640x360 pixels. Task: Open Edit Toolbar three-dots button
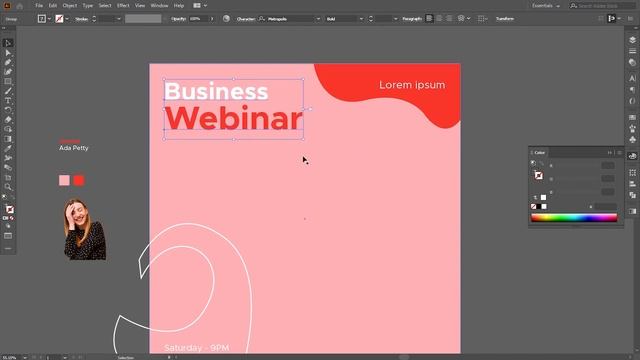pyautogui.click(x=8, y=248)
